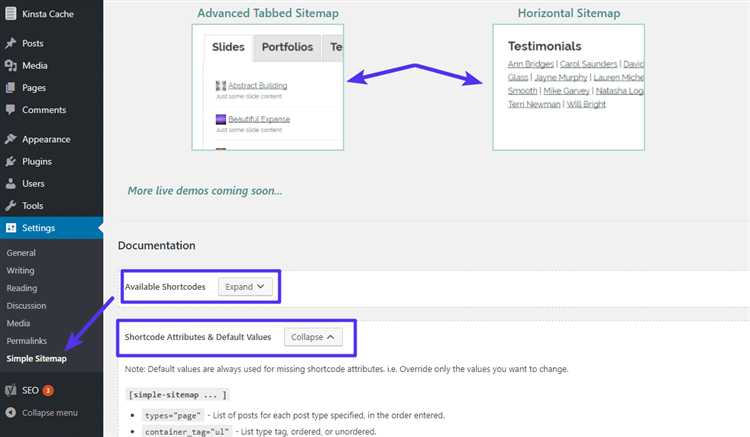750x437 pixels.
Task: Click the Pages icon in sidebar
Action: [11, 87]
